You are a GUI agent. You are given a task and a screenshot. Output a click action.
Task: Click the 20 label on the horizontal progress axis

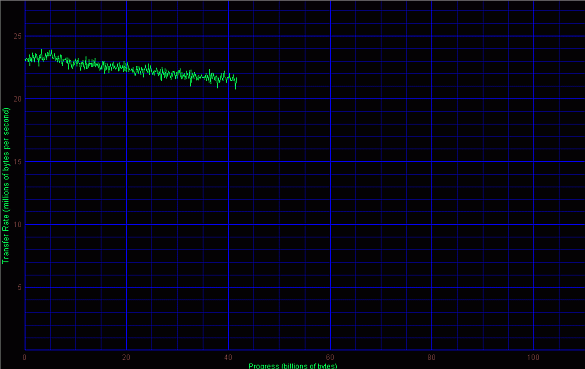pyautogui.click(x=126, y=357)
